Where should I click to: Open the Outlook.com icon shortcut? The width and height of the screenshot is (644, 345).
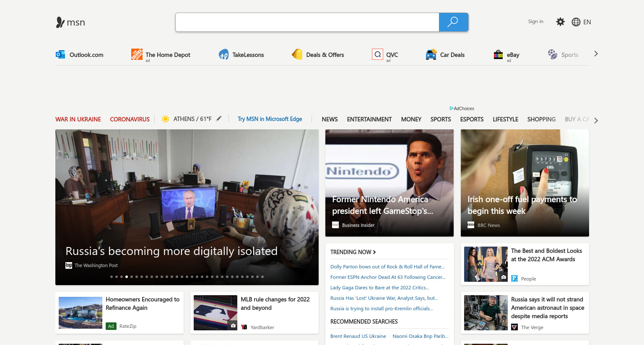(60, 54)
